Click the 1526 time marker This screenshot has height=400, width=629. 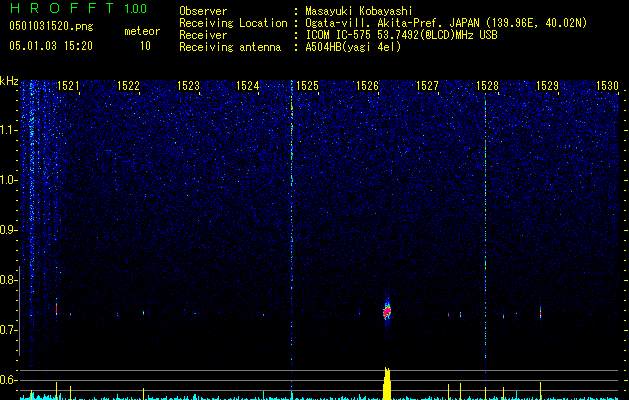pos(367,86)
